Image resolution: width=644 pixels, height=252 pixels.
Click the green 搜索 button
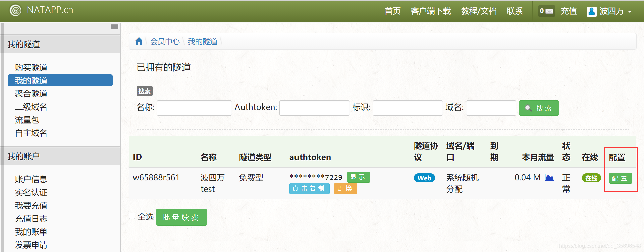539,108
